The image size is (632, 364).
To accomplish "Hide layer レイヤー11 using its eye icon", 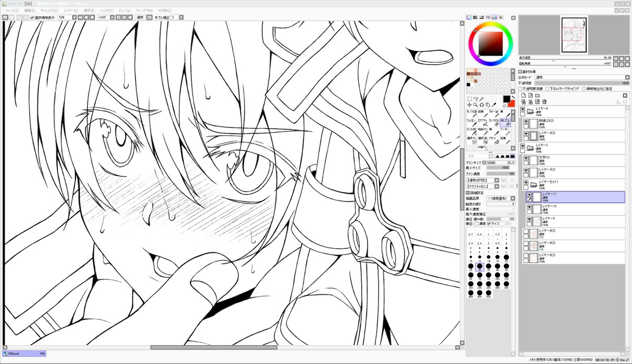I will pos(529,195).
